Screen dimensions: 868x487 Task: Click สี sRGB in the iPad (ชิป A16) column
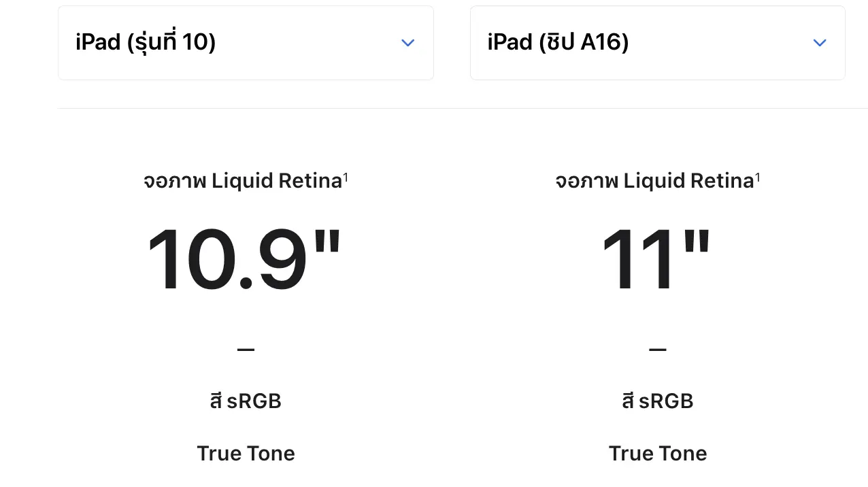point(658,401)
